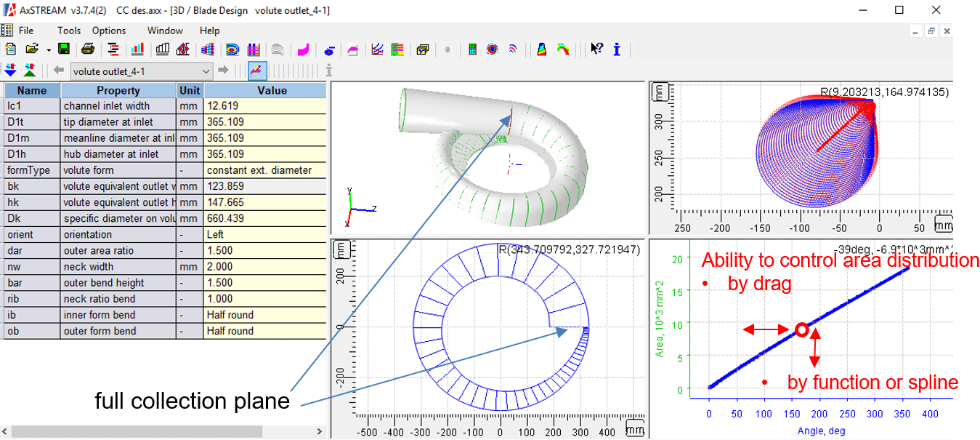Click the red downward arrow navigation icon
The height and width of the screenshot is (440, 980).
[x=9, y=71]
